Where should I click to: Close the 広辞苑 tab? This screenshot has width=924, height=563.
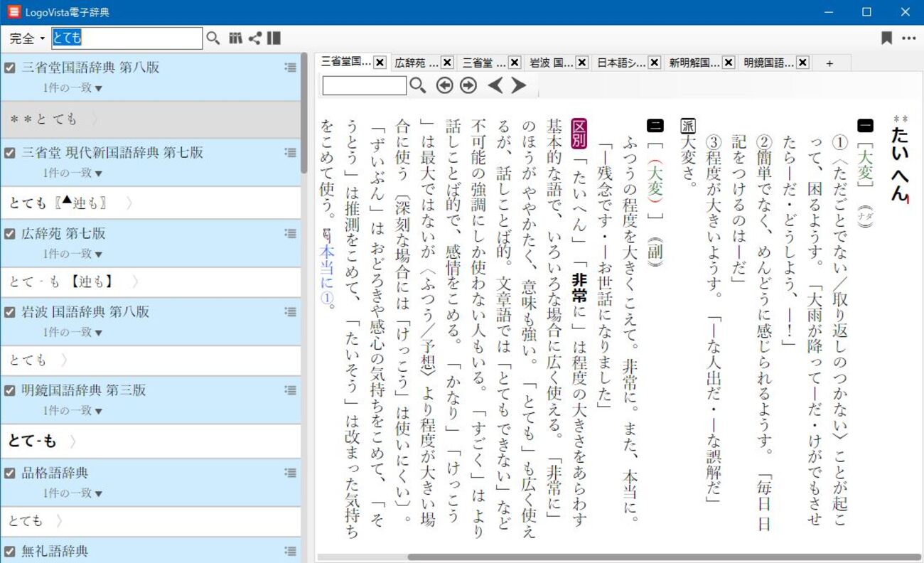447,63
